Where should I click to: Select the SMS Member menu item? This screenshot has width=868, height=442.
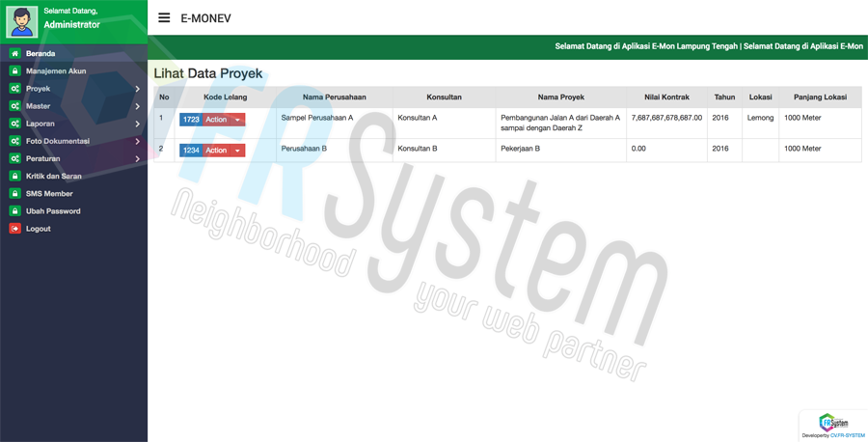(73, 193)
